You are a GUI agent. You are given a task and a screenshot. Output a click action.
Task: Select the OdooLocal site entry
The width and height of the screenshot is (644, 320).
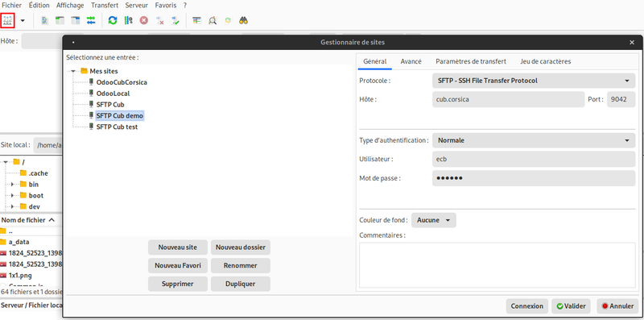click(x=113, y=94)
